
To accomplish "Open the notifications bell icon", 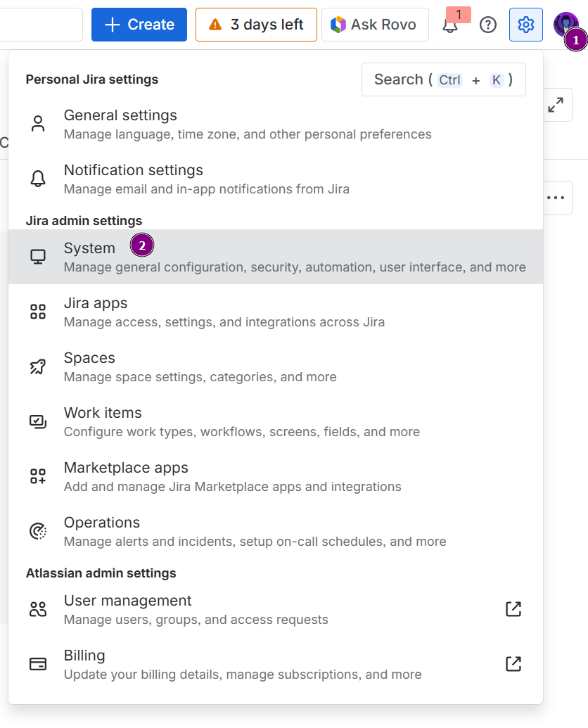I will pyautogui.click(x=450, y=25).
